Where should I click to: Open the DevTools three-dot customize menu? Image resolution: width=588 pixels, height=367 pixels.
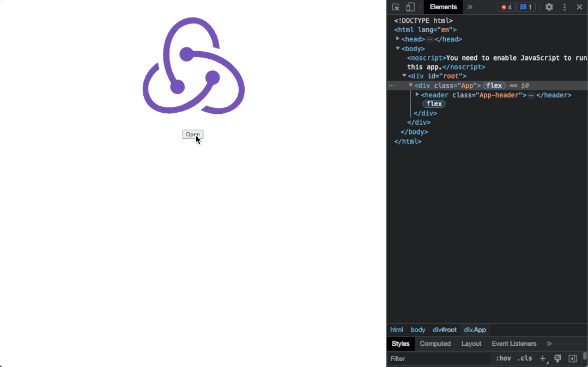point(565,7)
